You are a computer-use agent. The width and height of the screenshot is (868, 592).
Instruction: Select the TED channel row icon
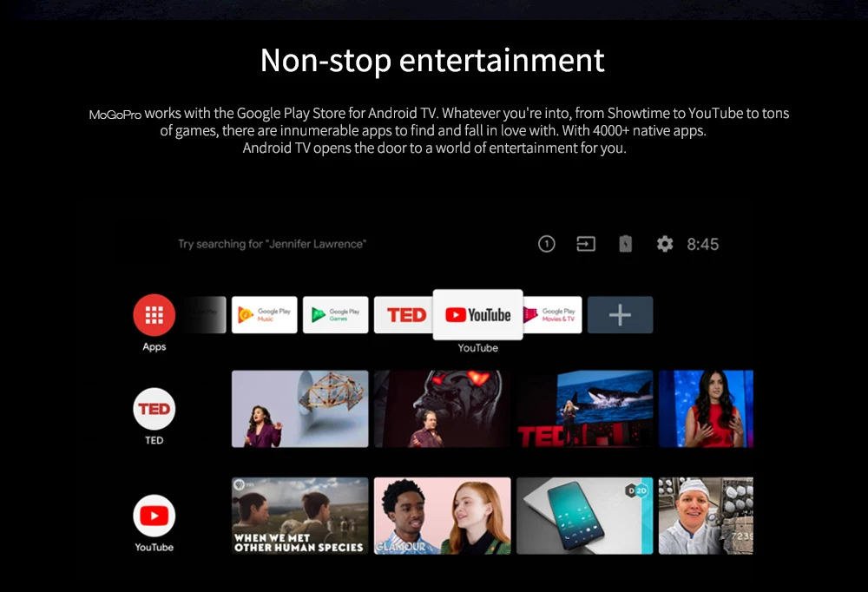(x=154, y=409)
